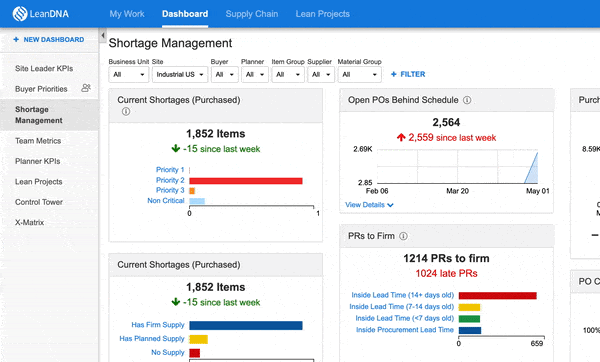The height and width of the screenshot is (362, 600).
Task: Switch to the Supply Chain tab
Action: (x=252, y=14)
